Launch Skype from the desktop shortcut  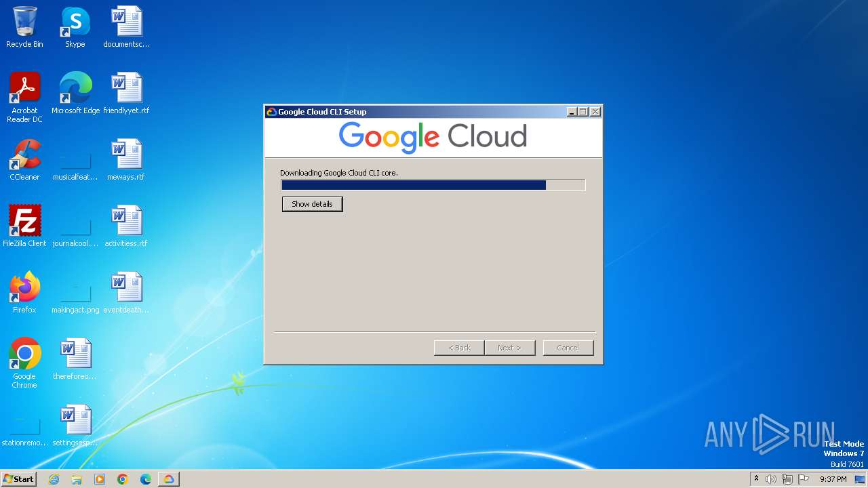point(75,27)
